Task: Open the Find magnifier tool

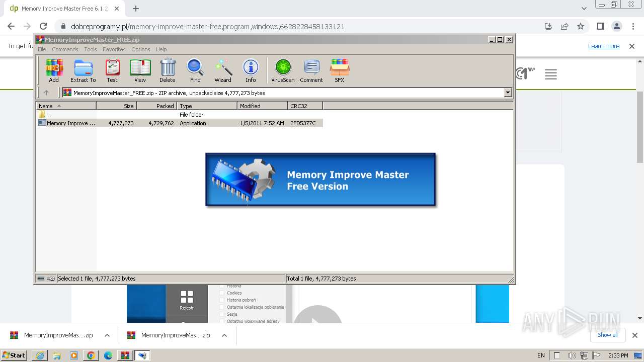Action: coord(195,71)
